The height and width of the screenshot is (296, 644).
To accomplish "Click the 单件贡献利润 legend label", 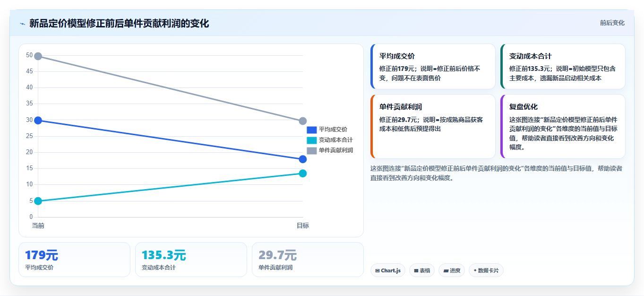I will [336, 150].
